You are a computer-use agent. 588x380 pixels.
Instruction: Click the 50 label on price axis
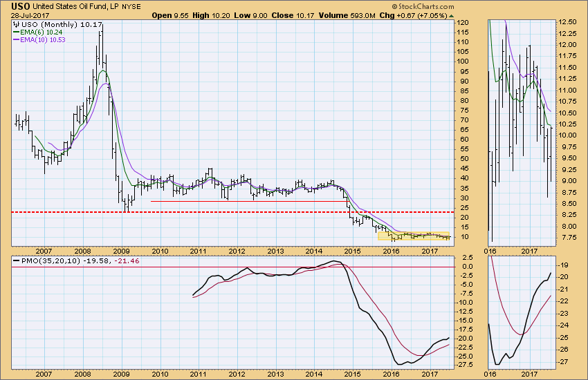(x=464, y=159)
